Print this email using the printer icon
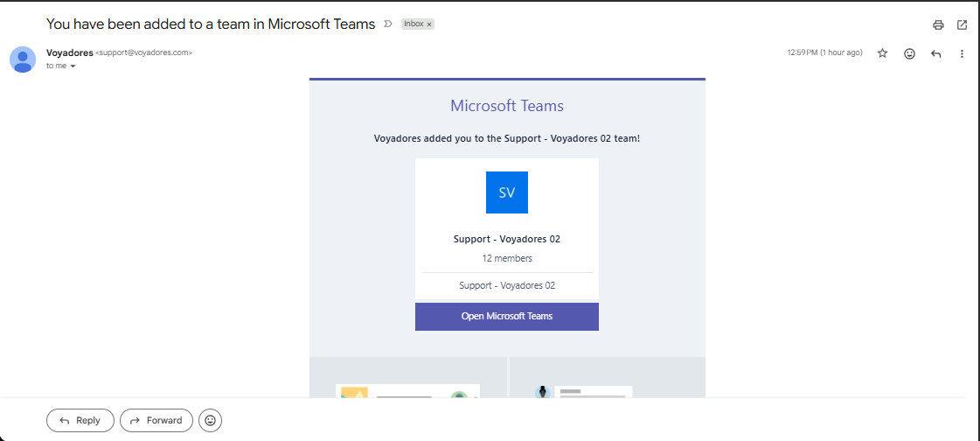The height and width of the screenshot is (441, 980). pyautogui.click(x=937, y=25)
